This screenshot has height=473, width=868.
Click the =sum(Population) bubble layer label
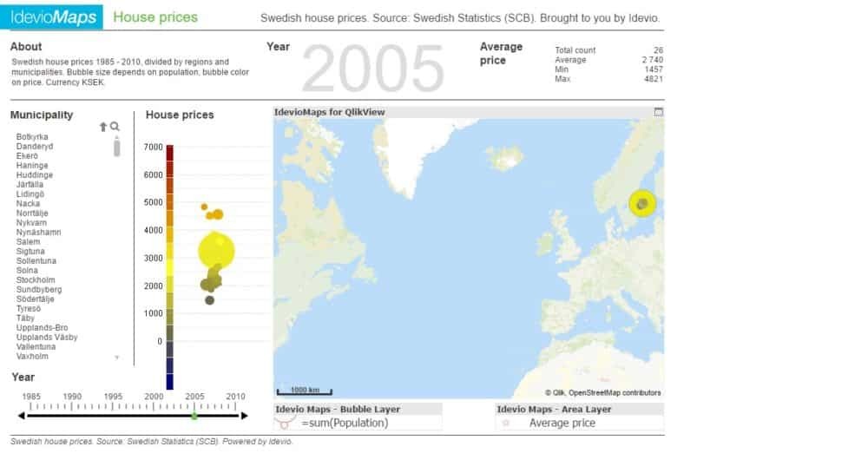point(345,423)
